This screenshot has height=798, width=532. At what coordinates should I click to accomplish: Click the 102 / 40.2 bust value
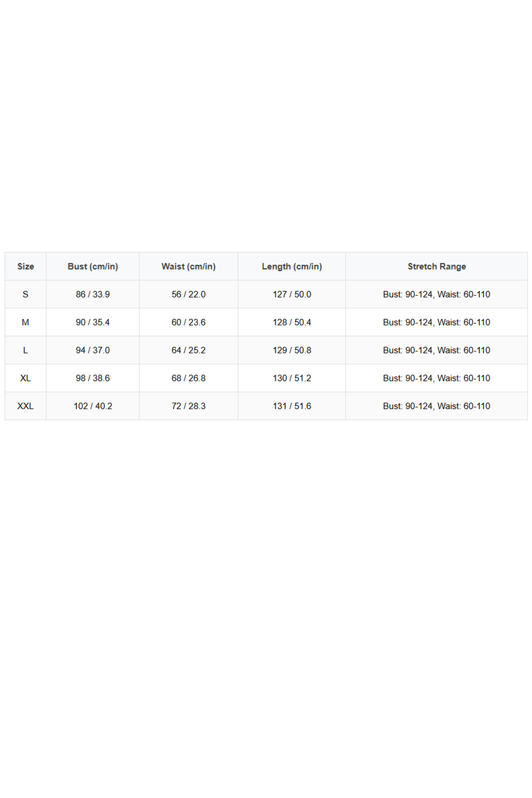click(93, 406)
